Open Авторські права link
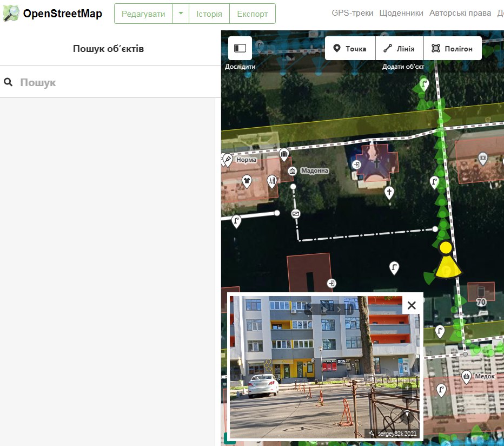The width and height of the screenshot is (504, 446). (x=460, y=13)
